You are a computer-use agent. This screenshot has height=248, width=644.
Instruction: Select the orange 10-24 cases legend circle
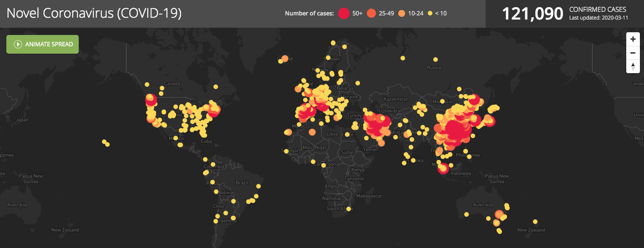[x=402, y=13]
